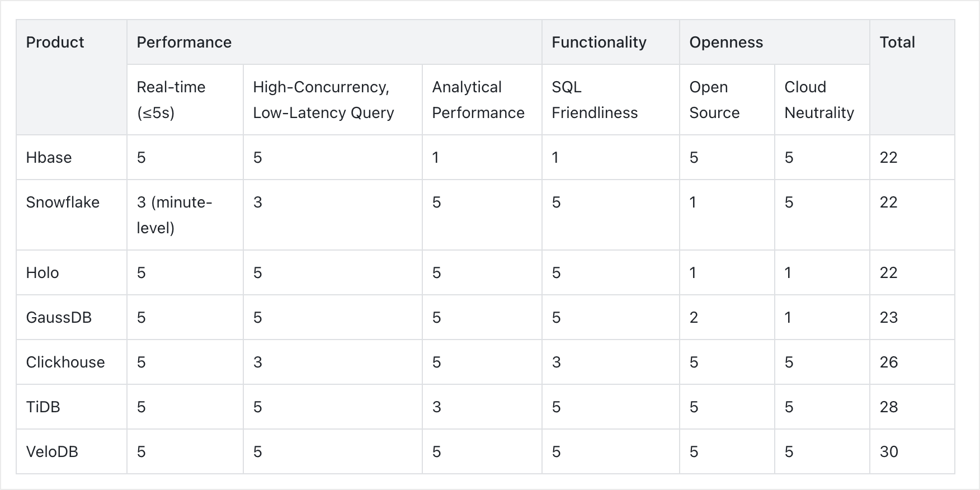Click the TiDB row label
Viewport: 980px width, 490px height.
(43, 407)
